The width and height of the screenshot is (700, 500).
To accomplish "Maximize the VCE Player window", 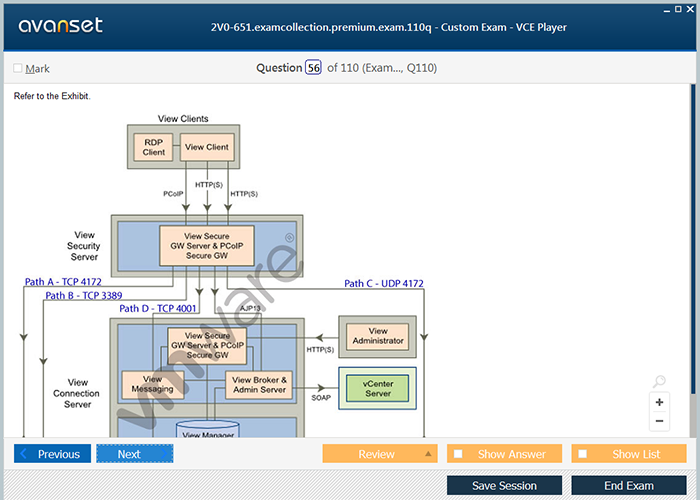I will tap(678, 9).
